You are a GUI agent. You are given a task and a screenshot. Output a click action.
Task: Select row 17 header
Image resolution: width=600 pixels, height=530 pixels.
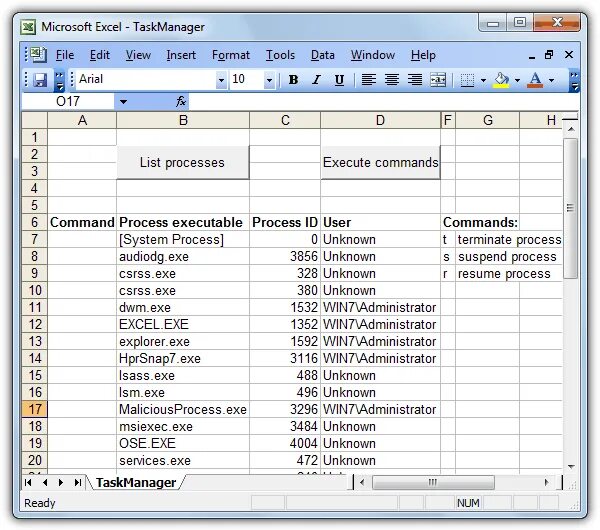coord(35,409)
